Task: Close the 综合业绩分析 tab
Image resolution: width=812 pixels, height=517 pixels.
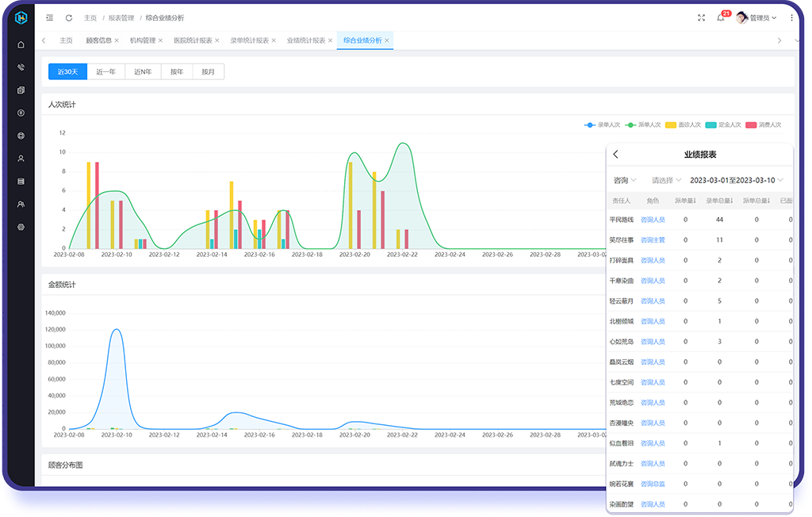Action: tap(386, 40)
